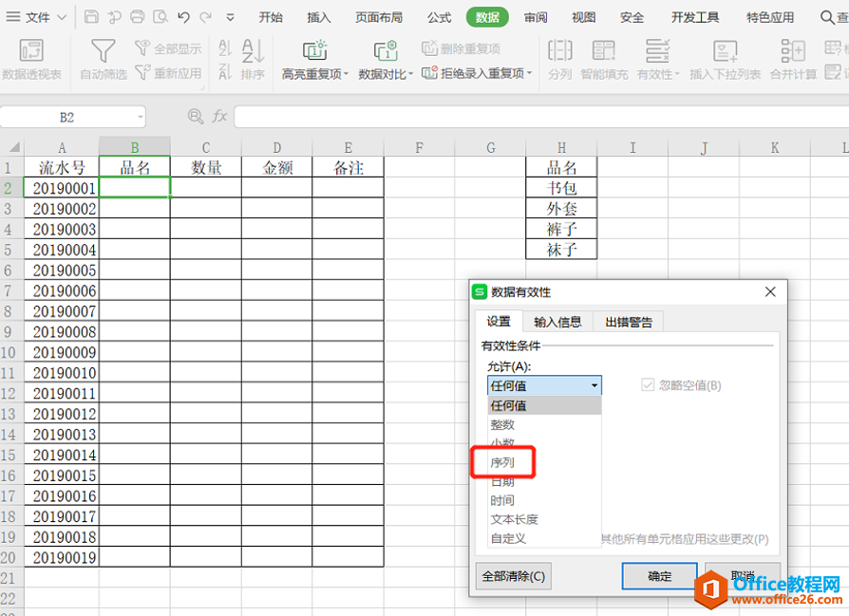Screen dimensions: 849x616
Task: Click the 备注 header cell
Action: tap(349, 167)
